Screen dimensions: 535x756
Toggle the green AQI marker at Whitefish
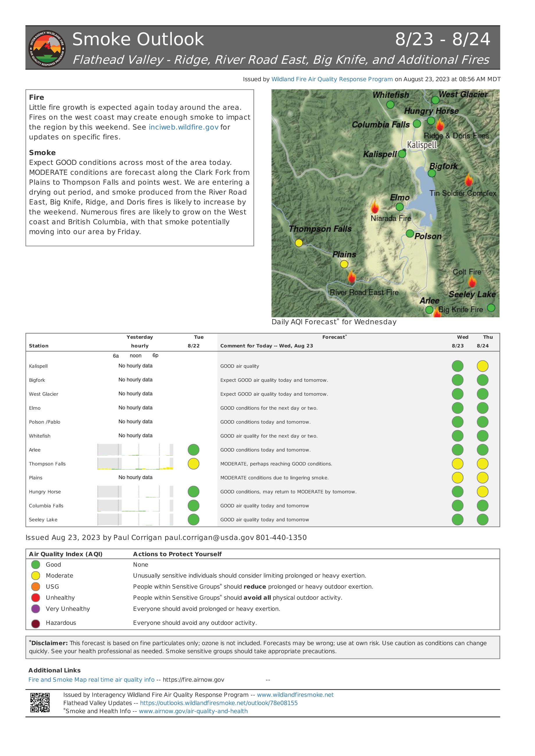390,104
